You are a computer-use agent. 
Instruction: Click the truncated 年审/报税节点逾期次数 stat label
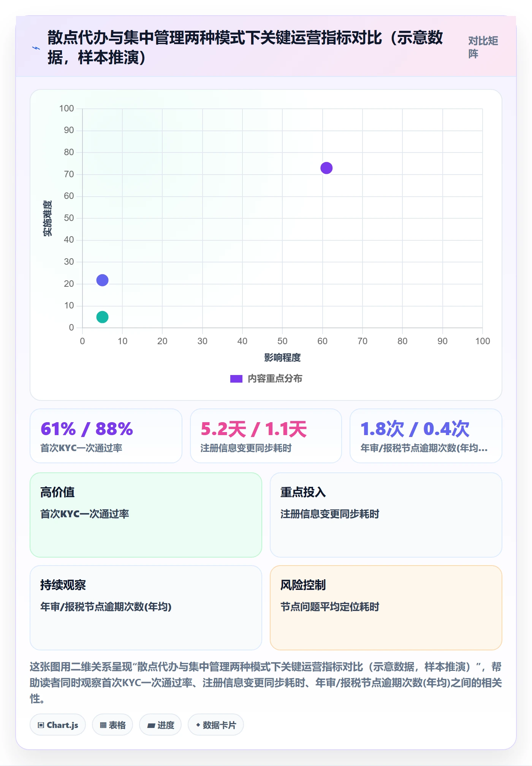(424, 448)
